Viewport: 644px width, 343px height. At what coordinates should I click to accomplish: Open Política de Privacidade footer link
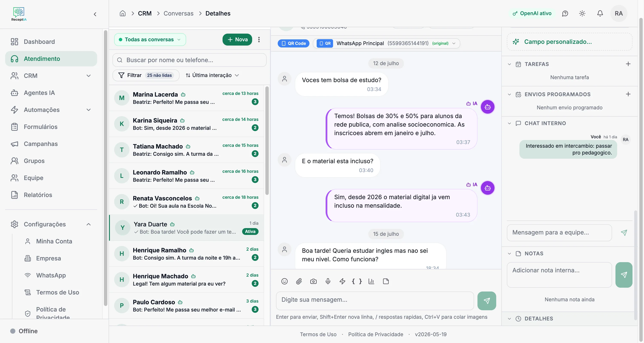[375, 334]
